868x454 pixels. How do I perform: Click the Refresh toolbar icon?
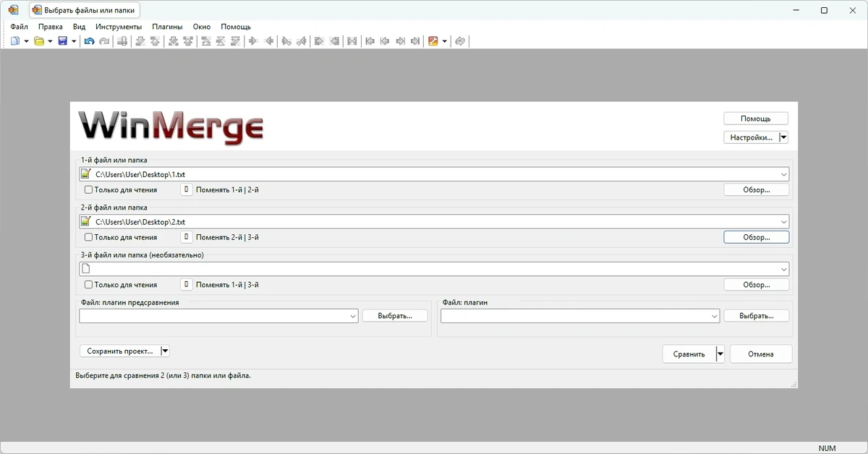(459, 41)
